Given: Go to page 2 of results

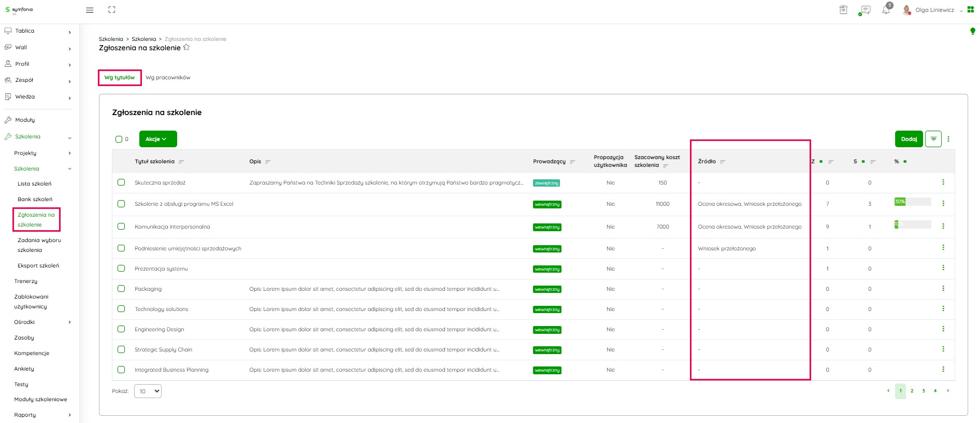Looking at the screenshot, I should point(912,391).
